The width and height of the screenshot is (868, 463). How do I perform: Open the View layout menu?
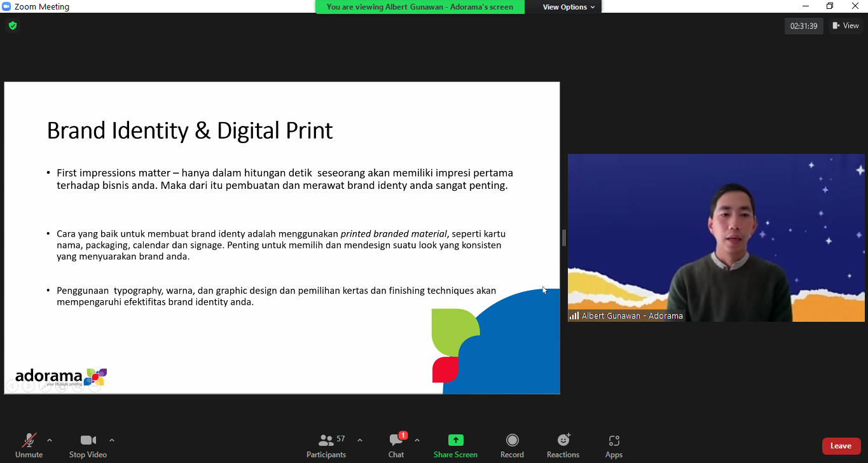coord(845,26)
